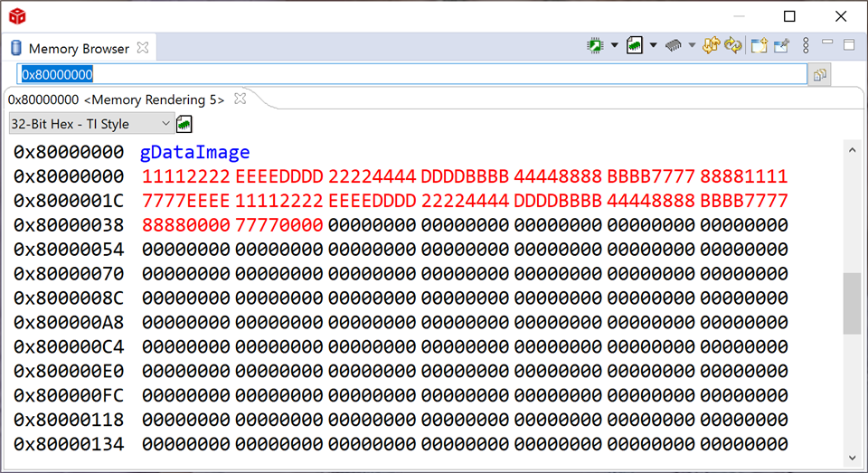
Task: Click value 88881111 in row 0x80000000
Action: [x=744, y=176]
